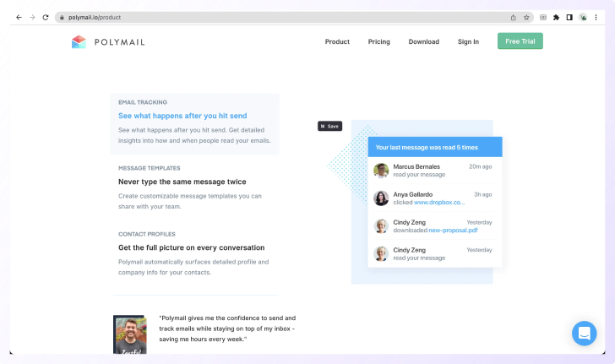Go to the Pricing page
Image resolution: width=615 pixels, height=364 pixels.
pyautogui.click(x=378, y=41)
